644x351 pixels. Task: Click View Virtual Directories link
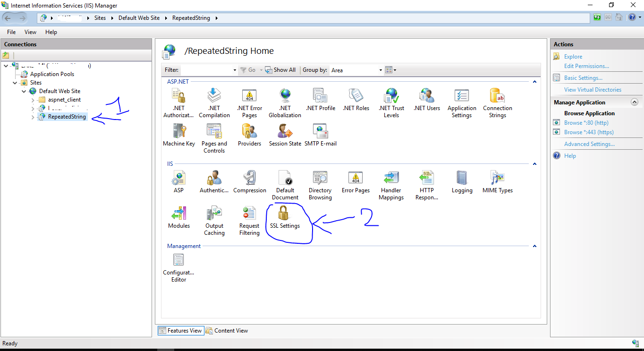point(593,90)
